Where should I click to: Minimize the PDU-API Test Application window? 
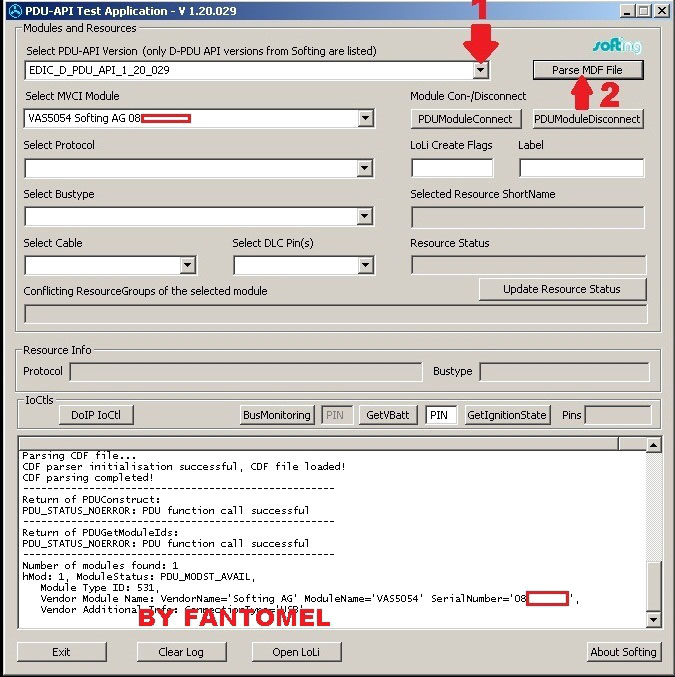point(627,10)
